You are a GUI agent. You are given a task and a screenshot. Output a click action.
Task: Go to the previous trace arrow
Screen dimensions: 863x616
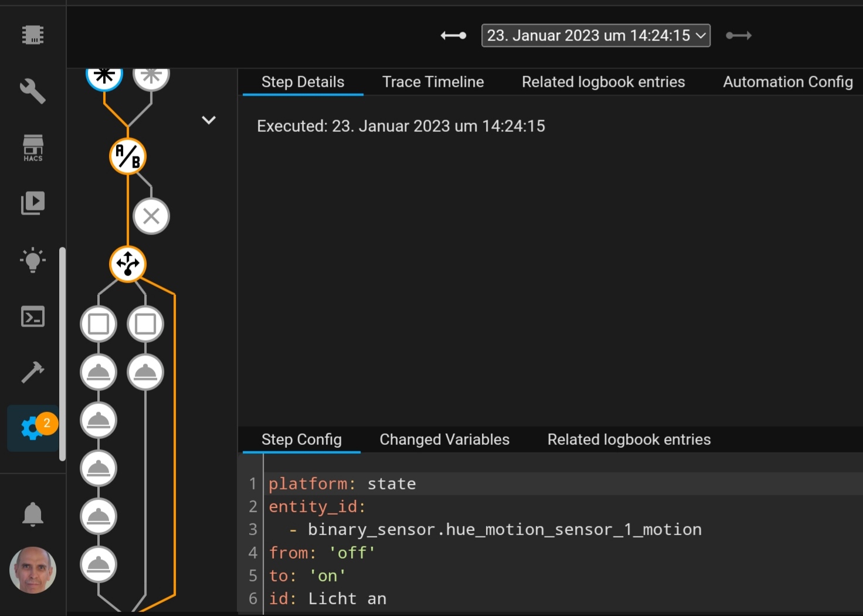[x=453, y=36]
